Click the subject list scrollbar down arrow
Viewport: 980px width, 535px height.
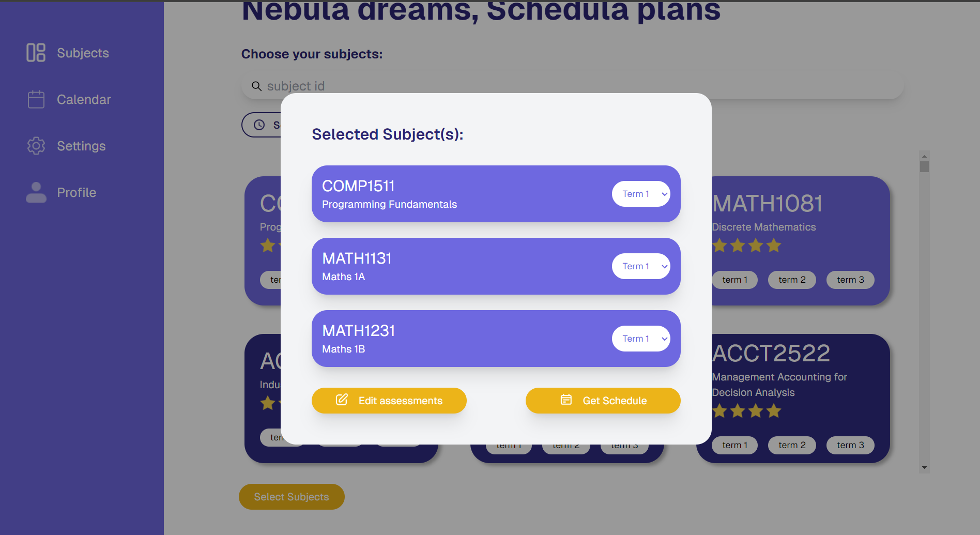point(924,468)
